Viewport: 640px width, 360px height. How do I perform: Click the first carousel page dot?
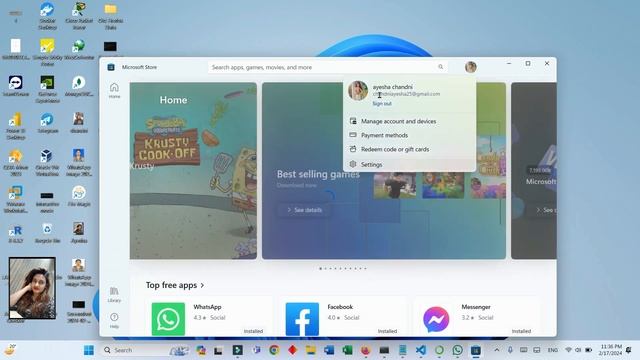click(320, 269)
